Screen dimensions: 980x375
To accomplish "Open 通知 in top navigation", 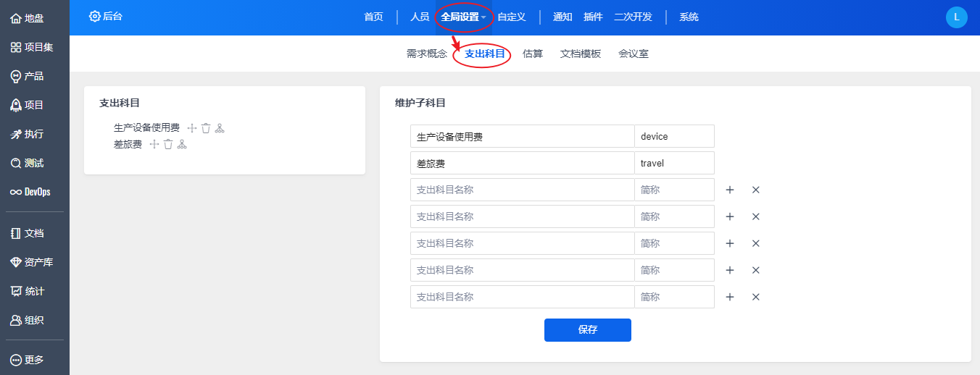I will [x=562, y=17].
